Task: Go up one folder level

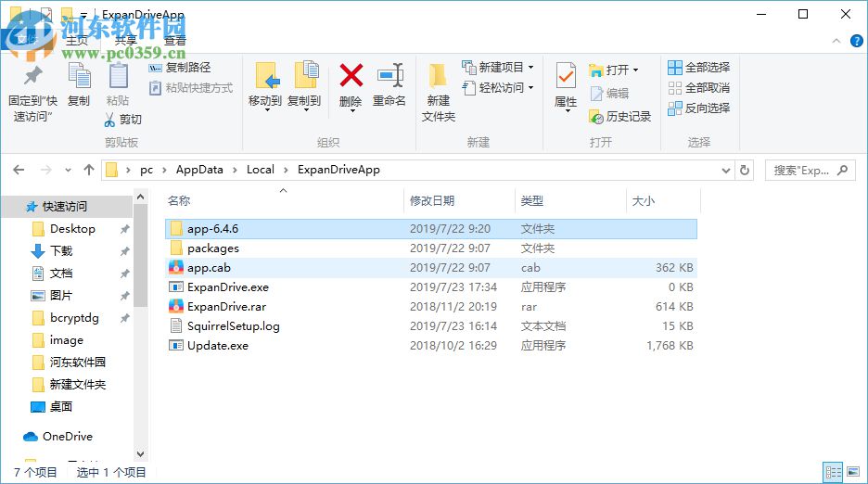Action: coord(89,170)
